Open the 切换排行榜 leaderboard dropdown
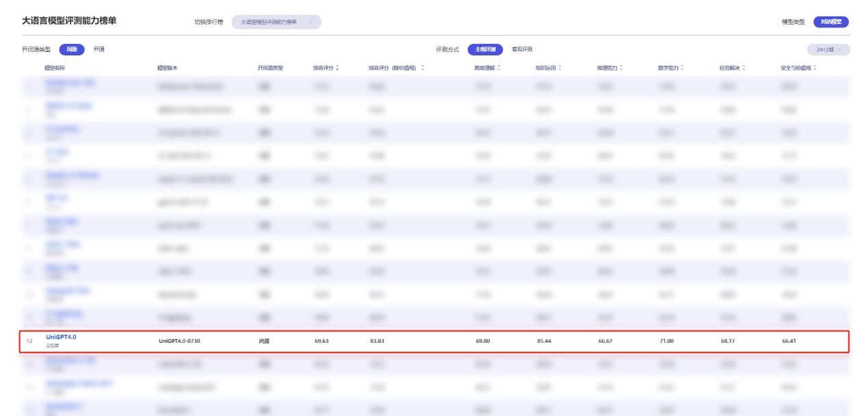 276,22
